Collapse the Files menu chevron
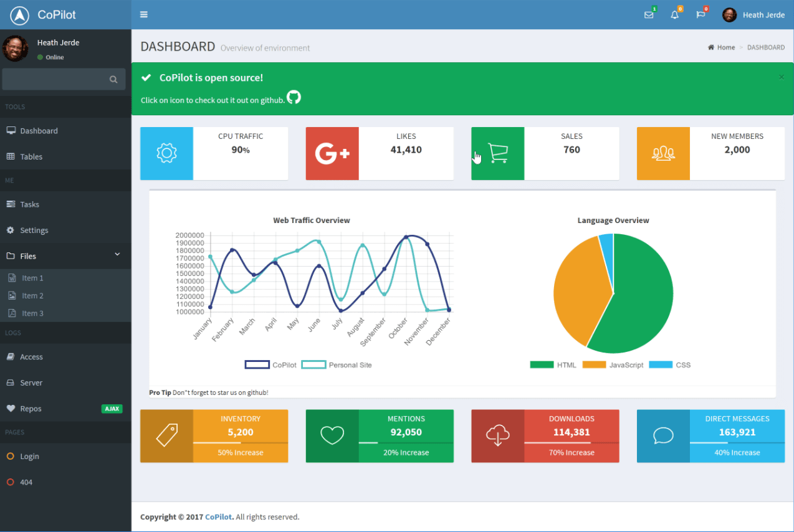This screenshot has height=532, width=794. coord(117,255)
